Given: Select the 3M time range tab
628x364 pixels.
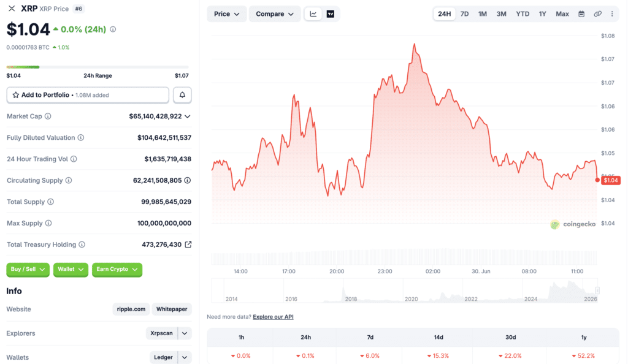Looking at the screenshot, I should pyautogui.click(x=502, y=14).
